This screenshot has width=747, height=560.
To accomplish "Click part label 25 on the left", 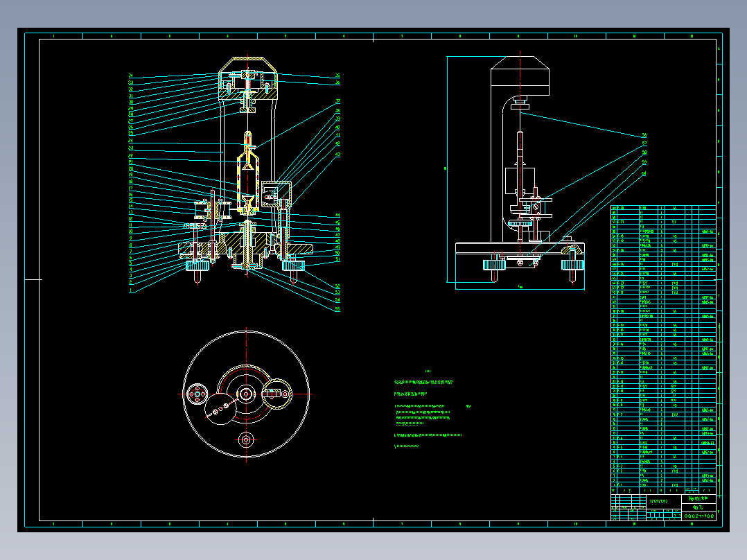I will click(x=130, y=134).
